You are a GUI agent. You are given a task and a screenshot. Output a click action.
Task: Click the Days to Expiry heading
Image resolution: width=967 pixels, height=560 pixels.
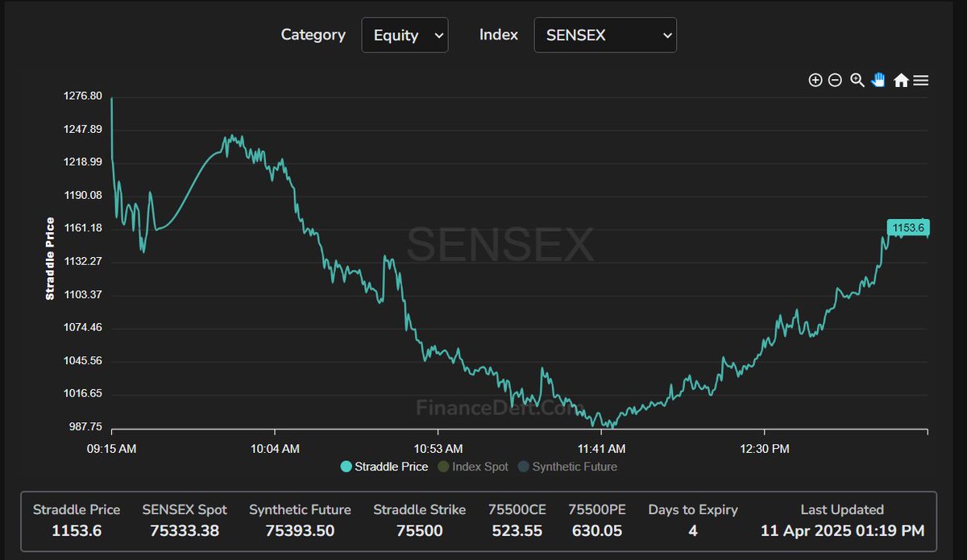(693, 509)
